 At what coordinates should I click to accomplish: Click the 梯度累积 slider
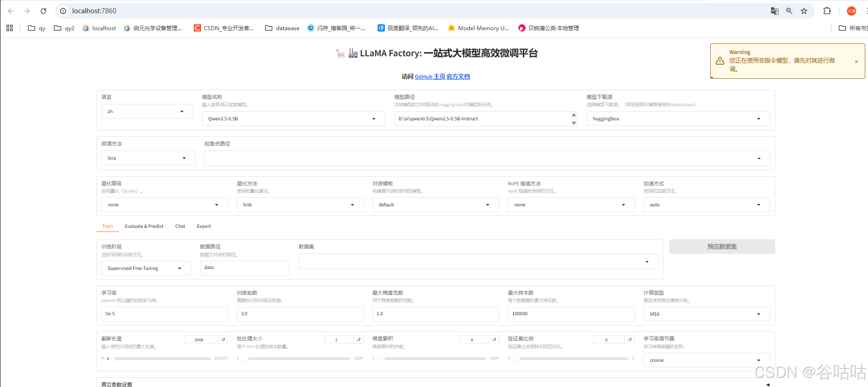pyautogui.click(x=432, y=359)
